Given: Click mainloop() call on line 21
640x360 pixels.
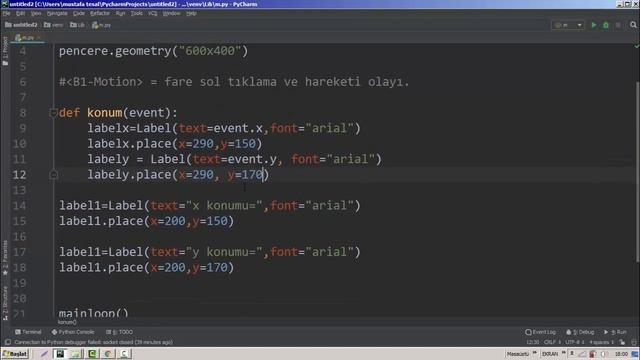Looking at the screenshot, I should pos(93,313).
